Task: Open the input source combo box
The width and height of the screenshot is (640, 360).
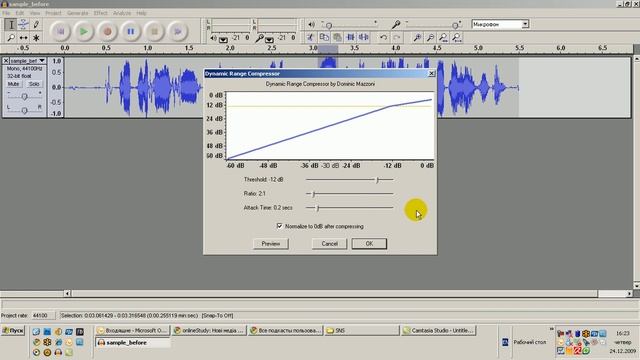Action: [500, 24]
